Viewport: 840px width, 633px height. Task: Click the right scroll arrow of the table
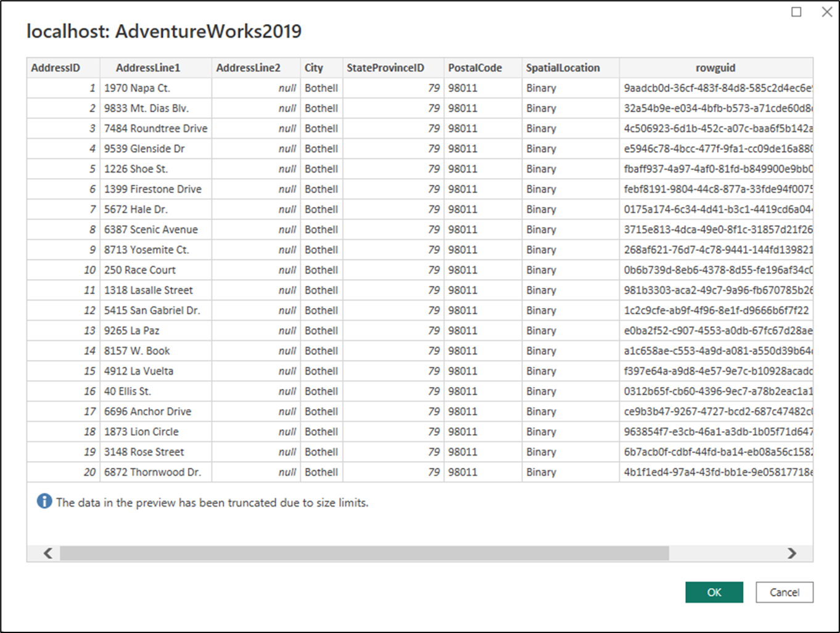[793, 553]
